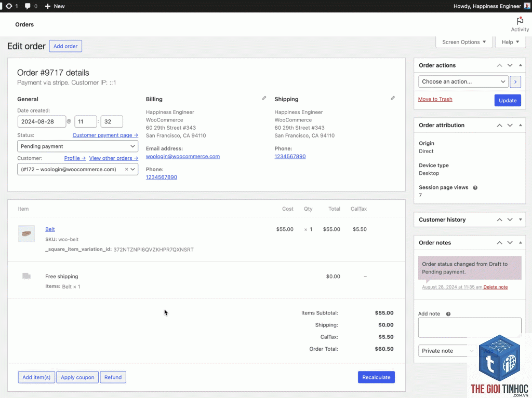Collapse the Order actions panel
The image size is (532, 398).
(520, 65)
